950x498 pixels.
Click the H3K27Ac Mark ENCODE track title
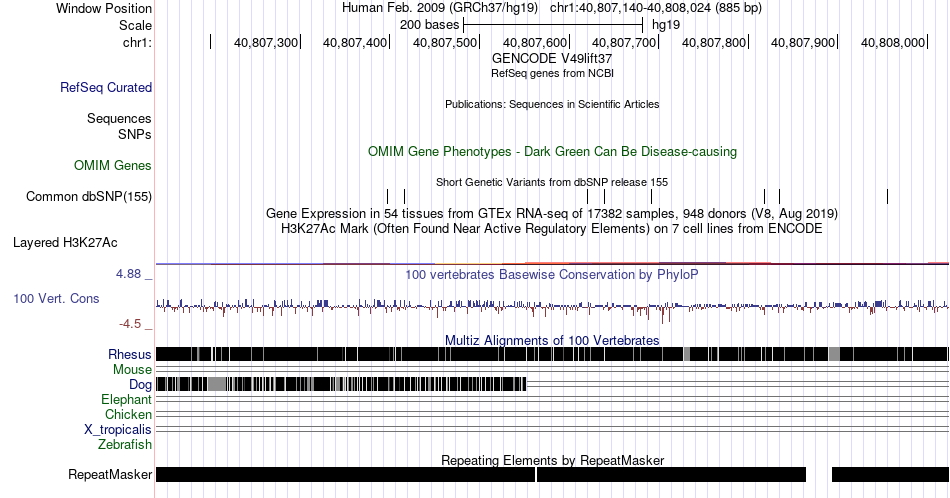click(x=552, y=228)
